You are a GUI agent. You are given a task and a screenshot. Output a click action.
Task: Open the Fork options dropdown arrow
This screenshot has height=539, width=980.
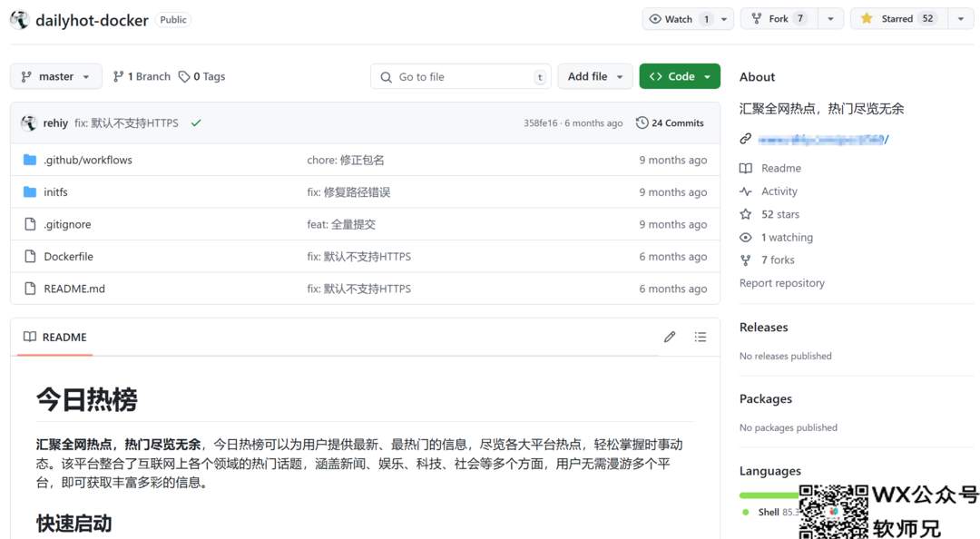click(830, 19)
